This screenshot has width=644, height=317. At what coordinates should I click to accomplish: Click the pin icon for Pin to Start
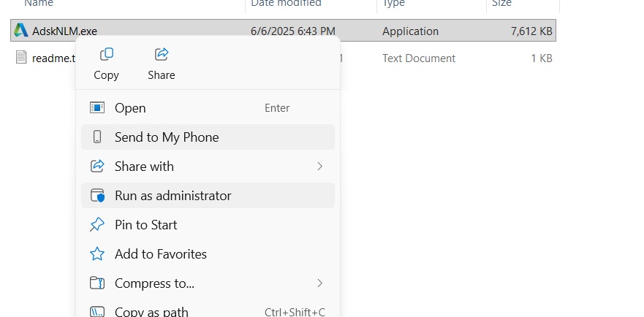(97, 225)
